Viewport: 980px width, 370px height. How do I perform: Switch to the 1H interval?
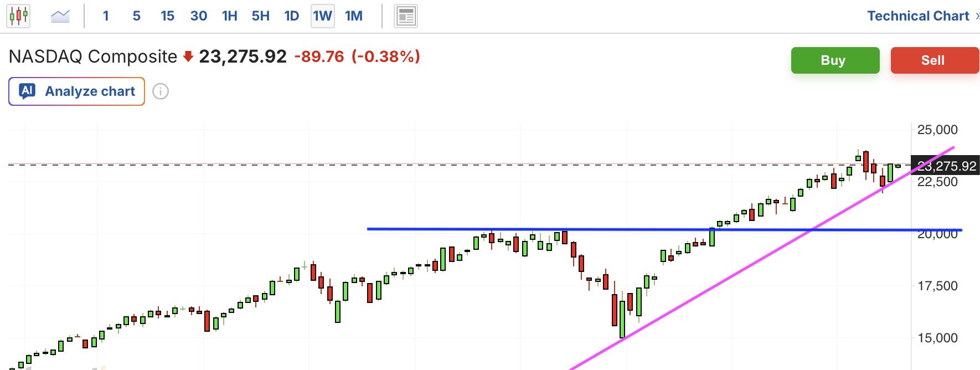click(x=230, y=16)
